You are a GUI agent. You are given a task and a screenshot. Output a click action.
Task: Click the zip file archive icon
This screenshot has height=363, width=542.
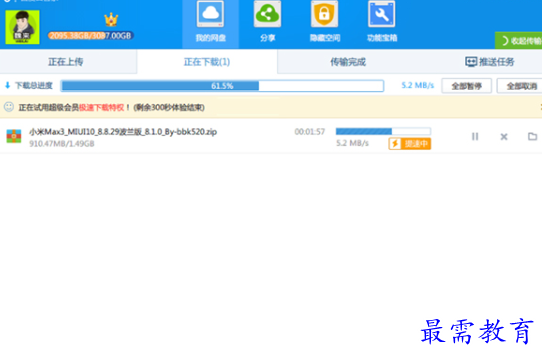point(14,136)
